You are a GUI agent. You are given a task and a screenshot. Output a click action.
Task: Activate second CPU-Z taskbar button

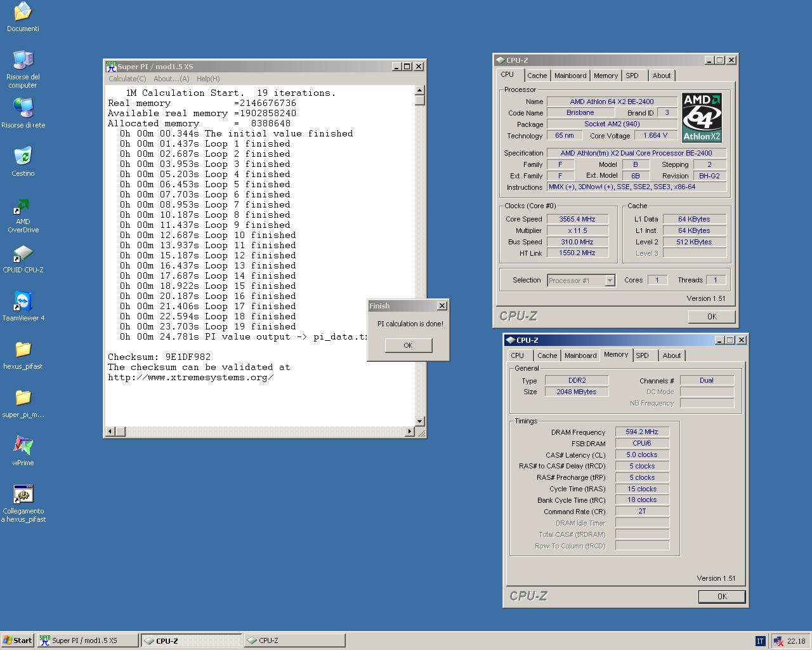295,640
